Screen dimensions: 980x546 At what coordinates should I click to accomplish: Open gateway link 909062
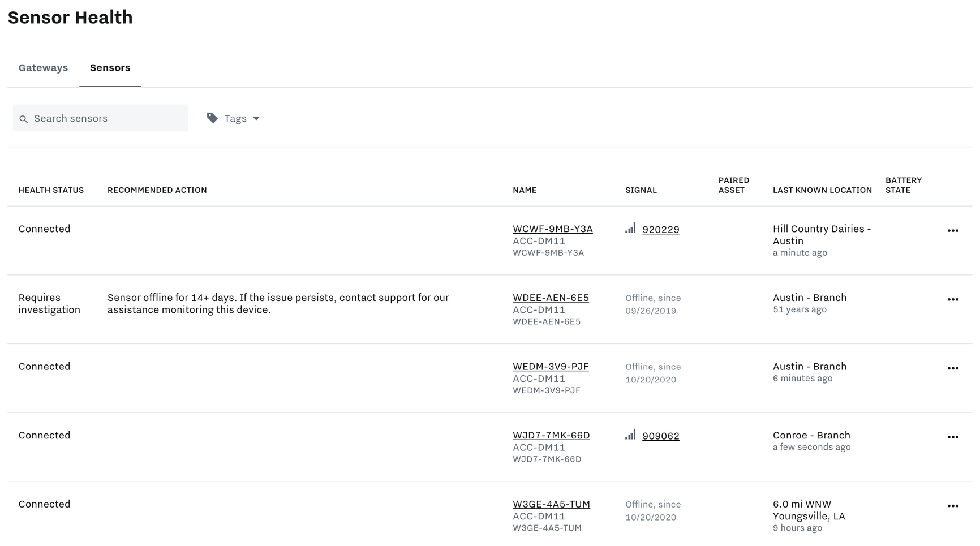coord(660,436)
